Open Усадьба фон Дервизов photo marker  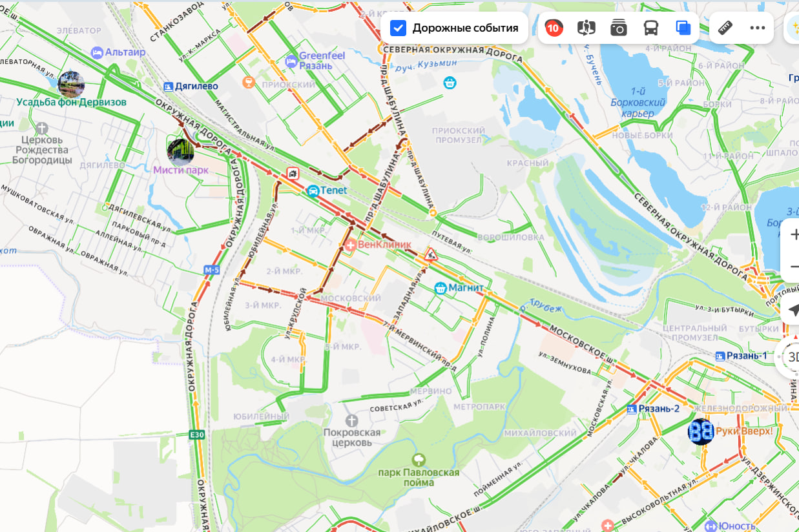(71, 84)
